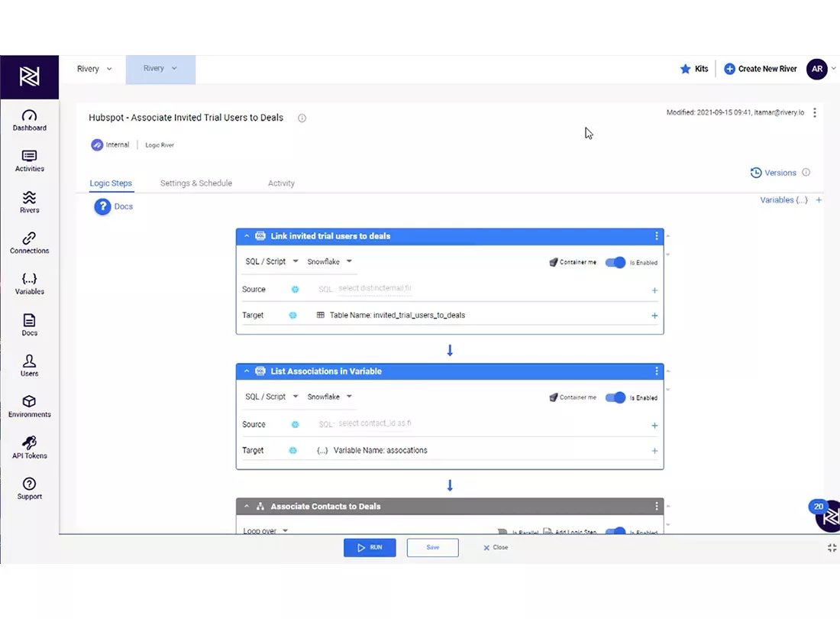Open the Variables sidebar page
The width and height of the screenshot is (840, 619).
(30, 284)
